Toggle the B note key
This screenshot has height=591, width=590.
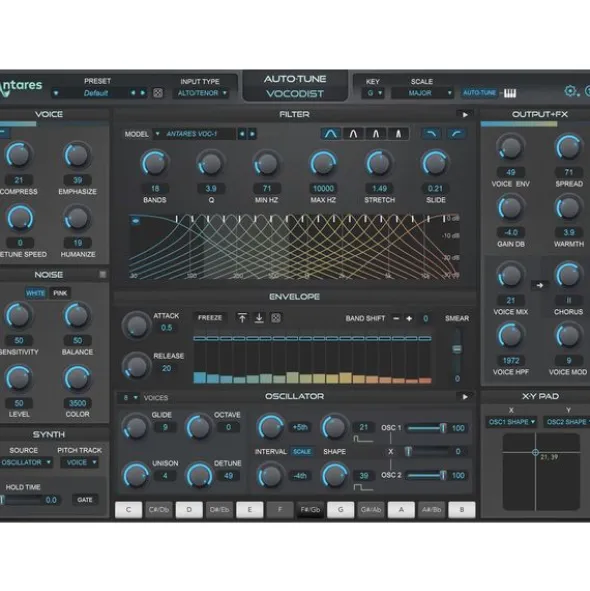[x=462, y=510]
